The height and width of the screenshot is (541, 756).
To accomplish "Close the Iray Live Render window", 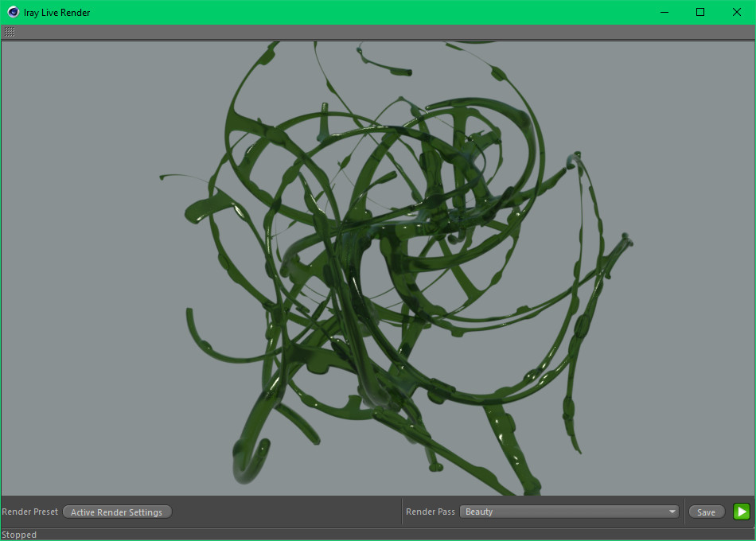I will 737,12.
